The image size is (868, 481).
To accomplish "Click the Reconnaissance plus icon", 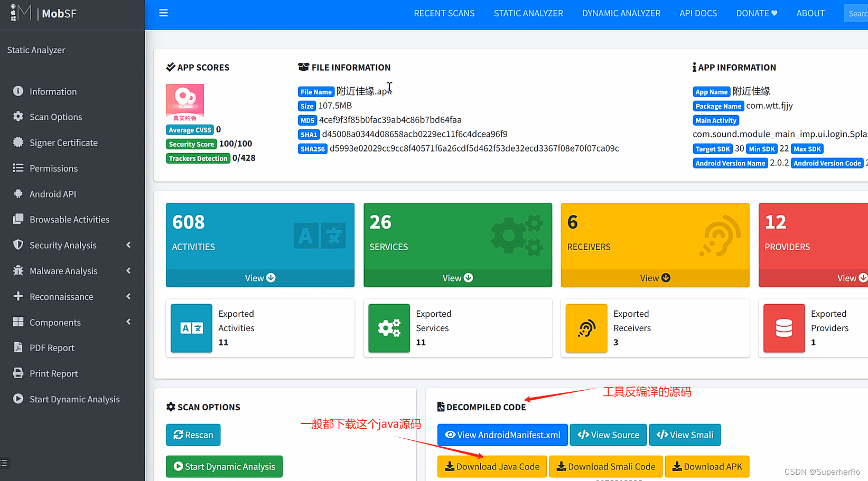I will click(x=18, y=296).
